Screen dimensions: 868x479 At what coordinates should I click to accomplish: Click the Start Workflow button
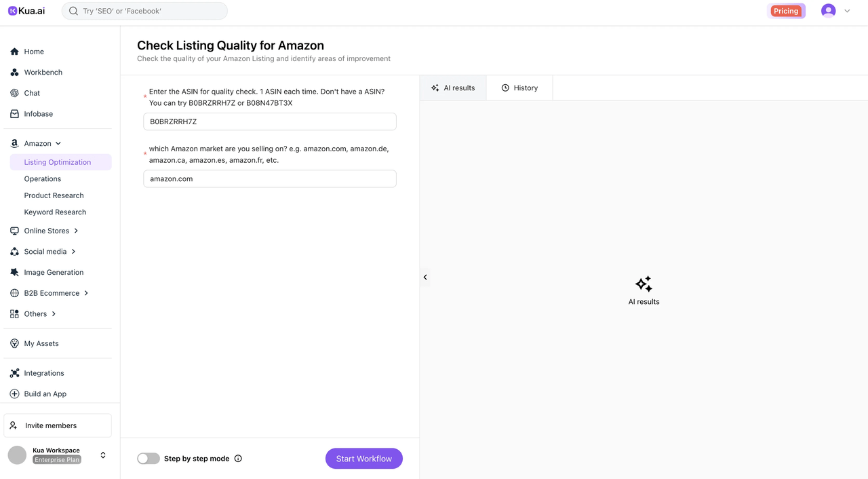pos(363,458)
